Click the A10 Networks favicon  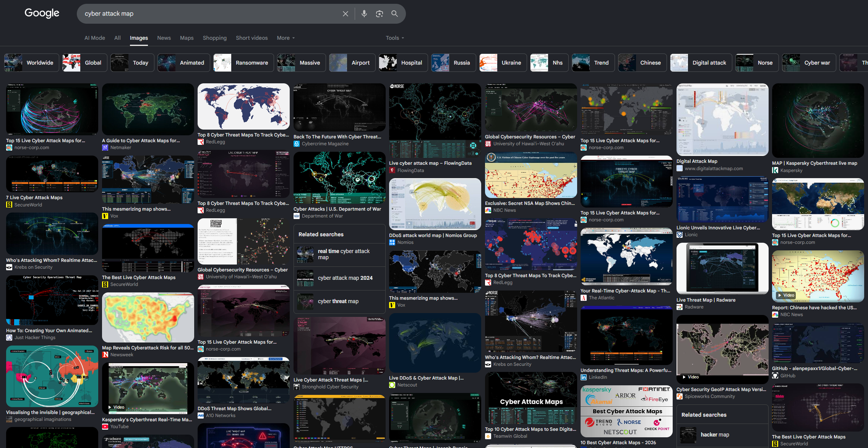[201, 416]
